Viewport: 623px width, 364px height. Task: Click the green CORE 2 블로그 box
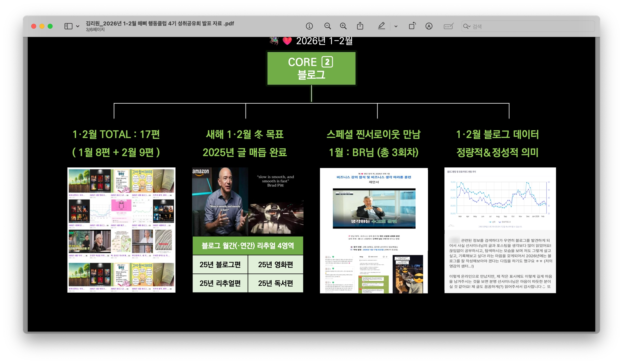click(311, 68)
